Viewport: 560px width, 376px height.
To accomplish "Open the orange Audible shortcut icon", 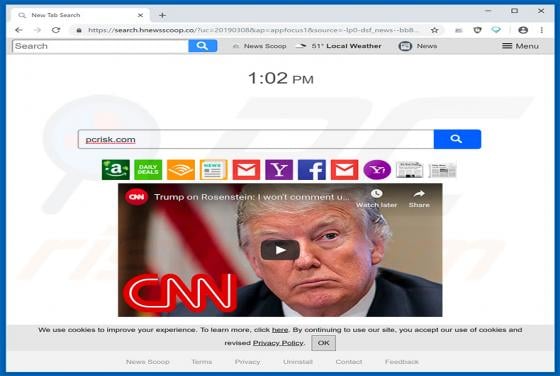I will coord(181,170).
